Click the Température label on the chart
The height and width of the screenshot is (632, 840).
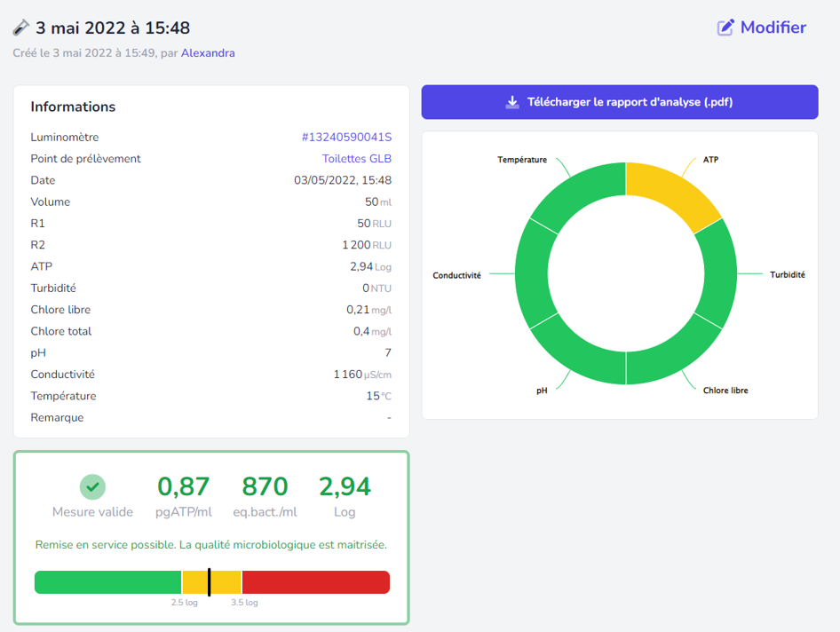(x=522, y=160)
